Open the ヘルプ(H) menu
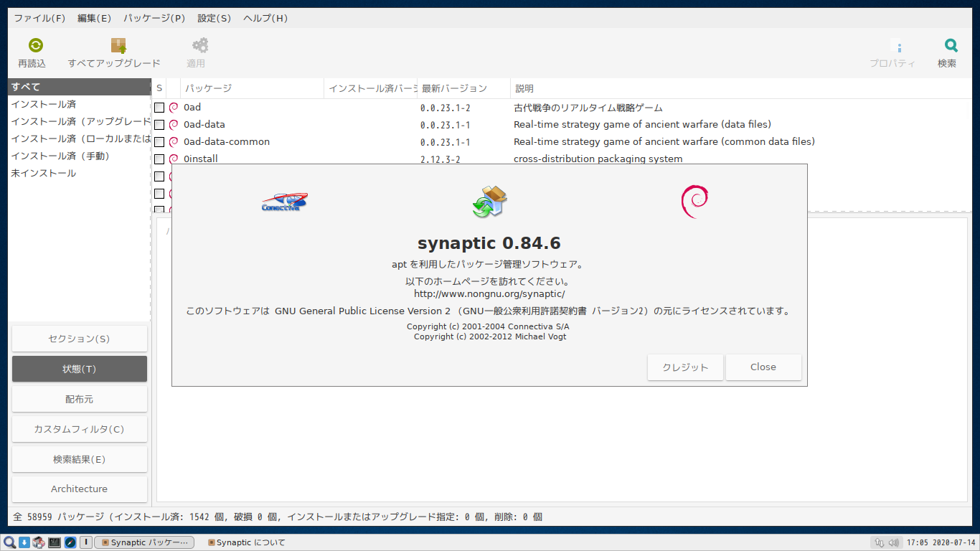 [265, 18]
